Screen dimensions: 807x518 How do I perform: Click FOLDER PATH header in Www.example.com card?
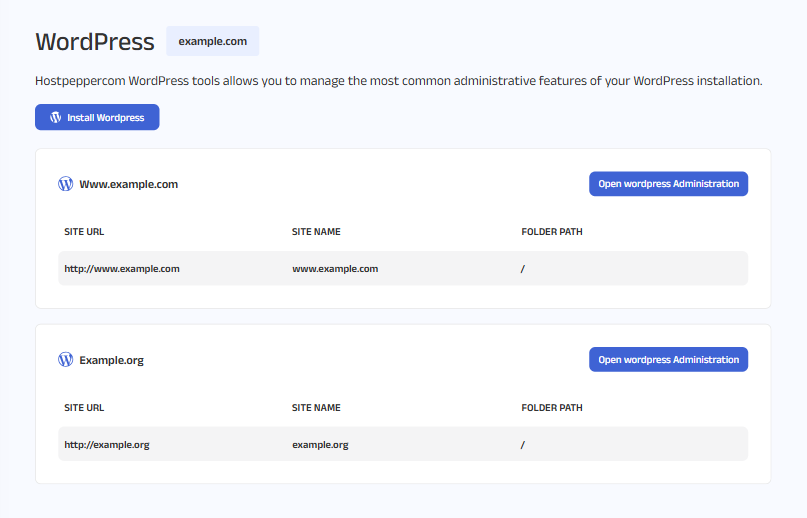coord(552,232)
